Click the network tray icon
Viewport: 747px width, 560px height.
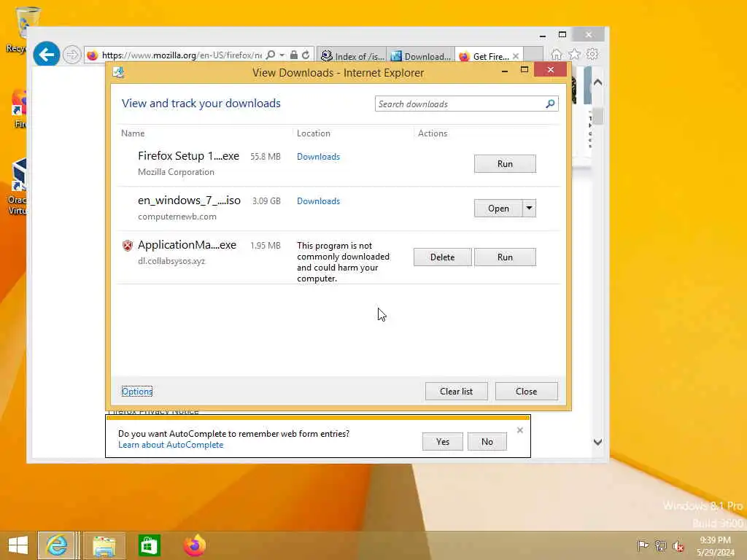[x=660, y=545]
